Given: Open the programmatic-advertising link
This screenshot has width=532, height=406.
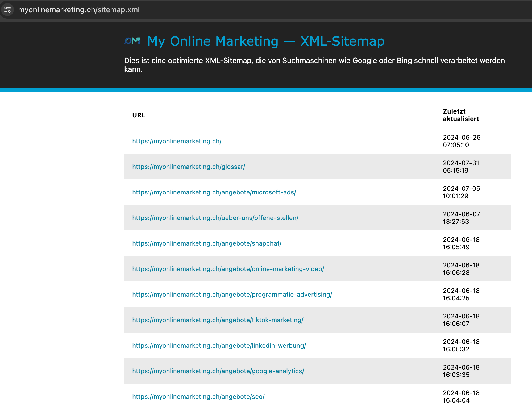Looking at the screenshot, I should [232, 295].
